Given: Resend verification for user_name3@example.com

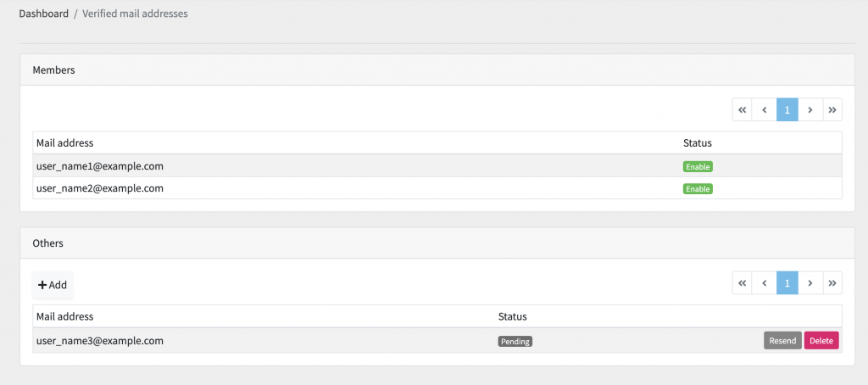Looking at the screenshot, I should 782,341.
